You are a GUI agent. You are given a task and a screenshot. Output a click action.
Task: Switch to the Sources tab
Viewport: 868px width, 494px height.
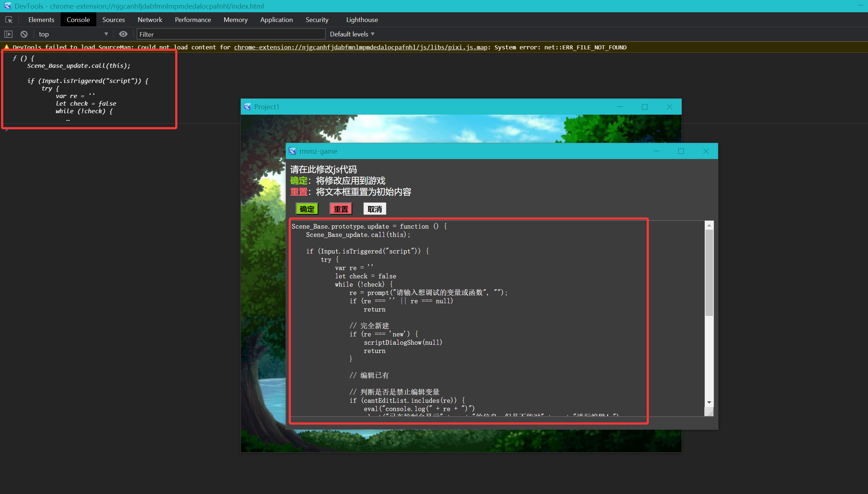[114, 20]
